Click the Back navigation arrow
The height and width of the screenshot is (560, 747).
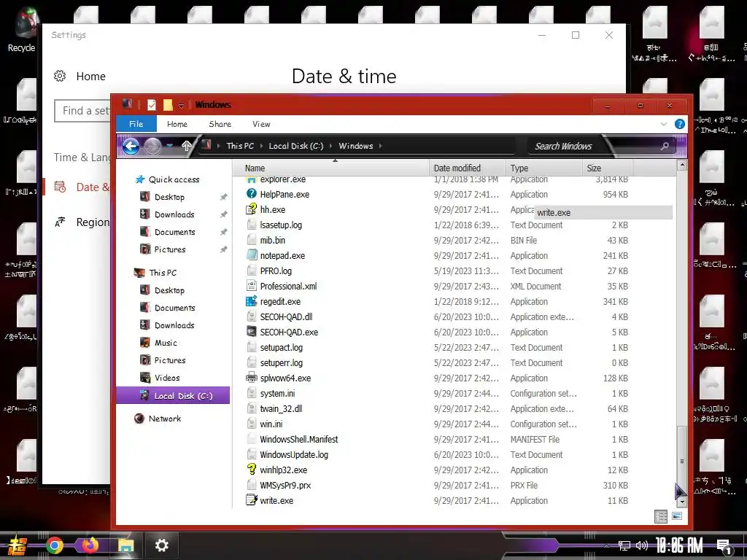point(131,146)
